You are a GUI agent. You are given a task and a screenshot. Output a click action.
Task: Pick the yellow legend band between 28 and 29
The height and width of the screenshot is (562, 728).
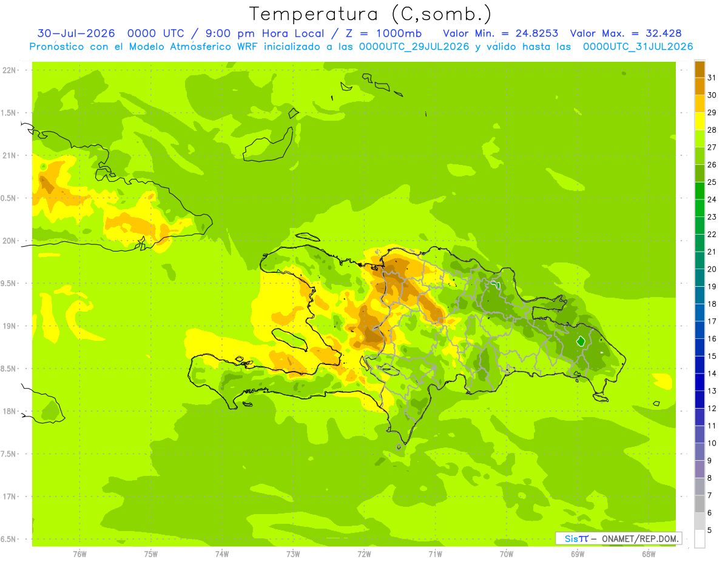point(699,121)
